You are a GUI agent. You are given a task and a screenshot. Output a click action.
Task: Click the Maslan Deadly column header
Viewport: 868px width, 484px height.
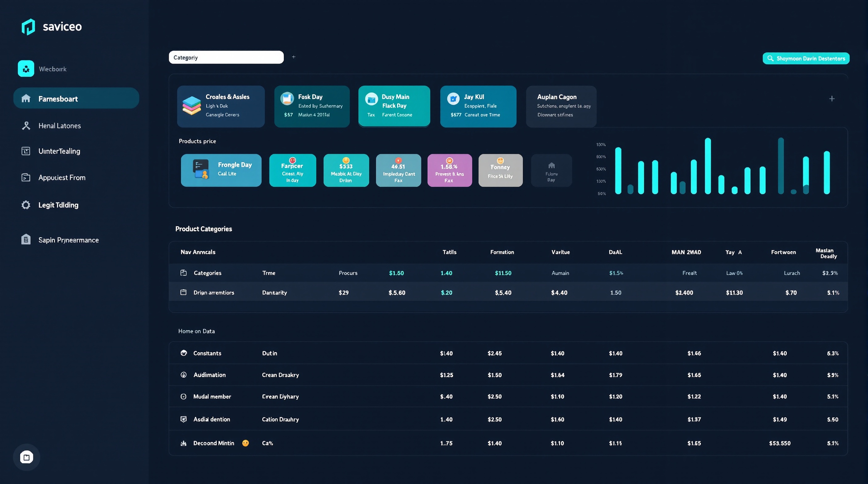(826, 253)
